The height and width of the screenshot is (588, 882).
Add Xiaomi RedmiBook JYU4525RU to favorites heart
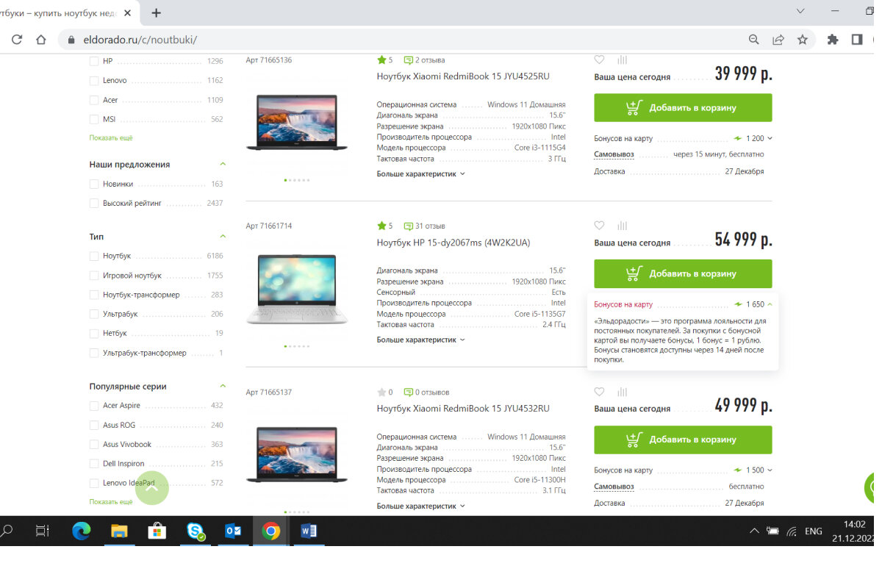coord(599,60)
